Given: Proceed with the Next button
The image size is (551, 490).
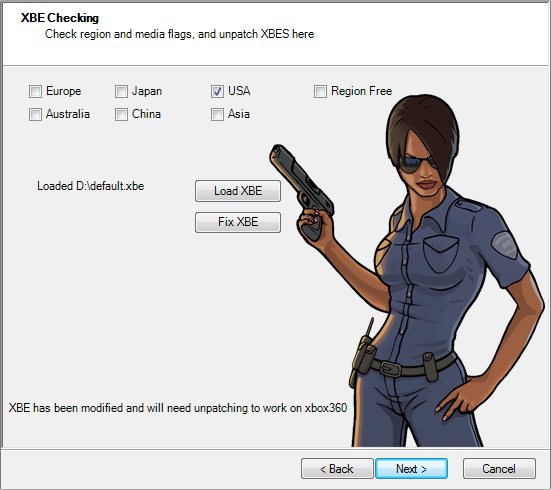Looking at the screenshot, I should (x=411, y=469).
